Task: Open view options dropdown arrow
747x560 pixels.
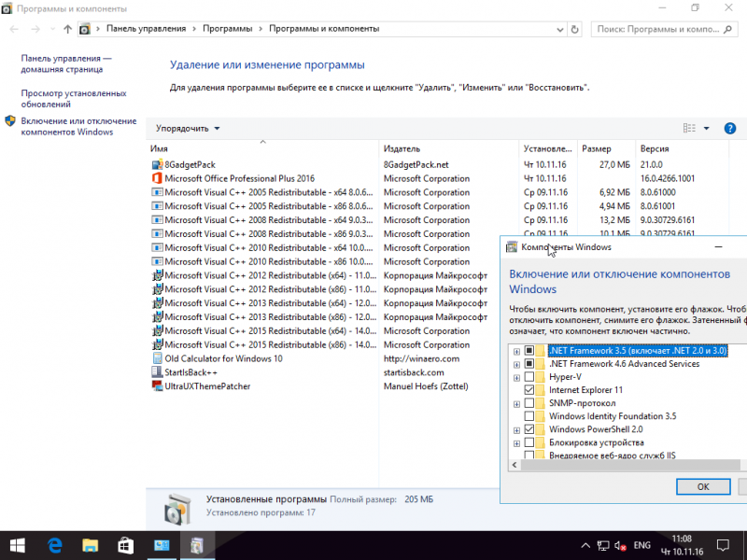Action: [707, 128]
